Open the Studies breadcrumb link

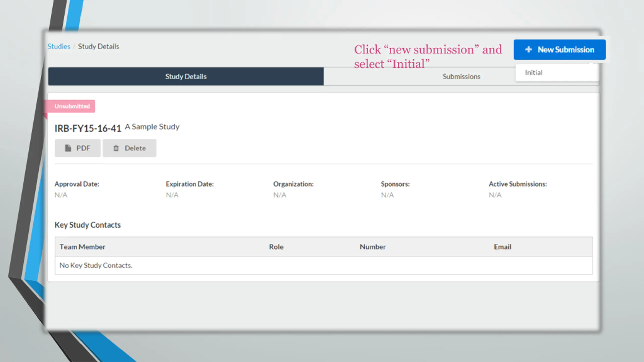(x=59, y=47)
